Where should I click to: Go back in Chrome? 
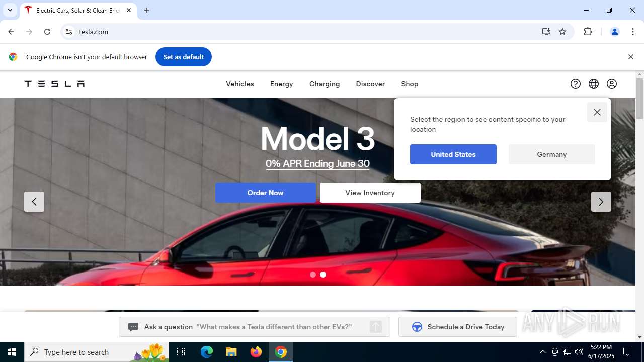click(x=11, y=32)
